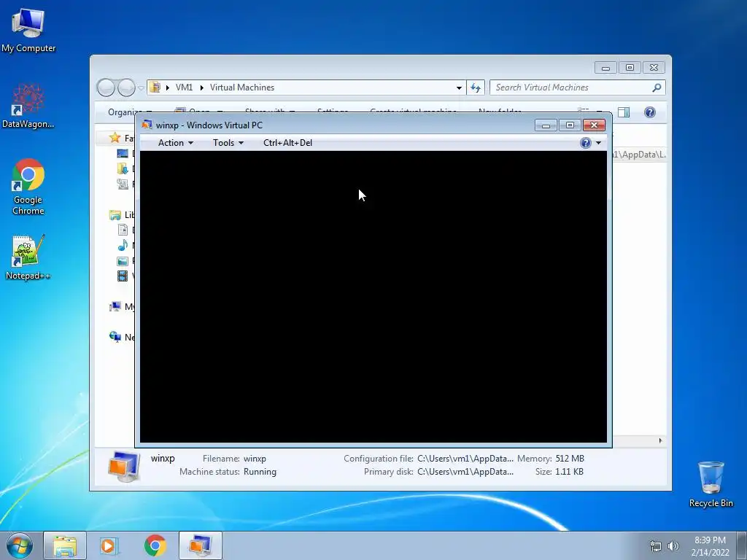Screen dimensions: 747x560
Task: Select the Music library in the navigation pane
Action: coord(125,246)
